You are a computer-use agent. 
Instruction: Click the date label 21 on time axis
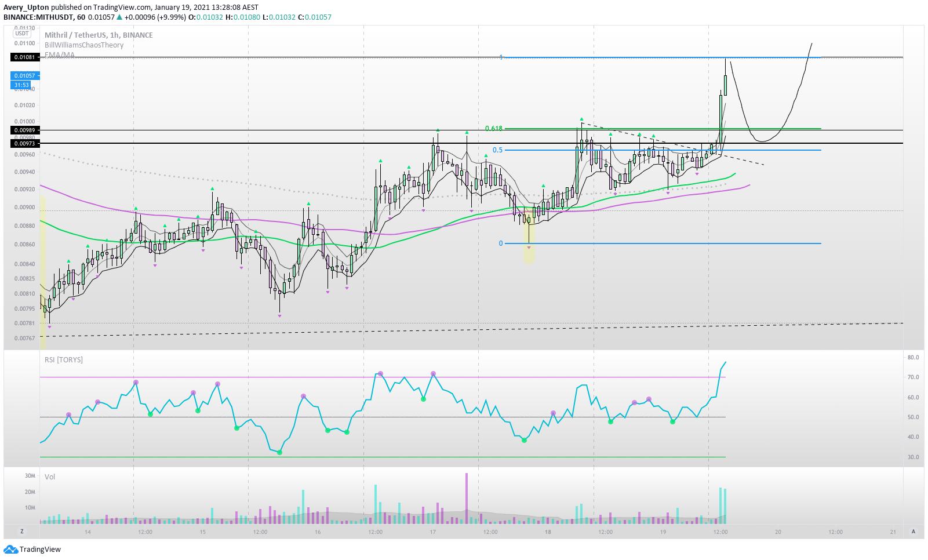[x=893, y=532]
